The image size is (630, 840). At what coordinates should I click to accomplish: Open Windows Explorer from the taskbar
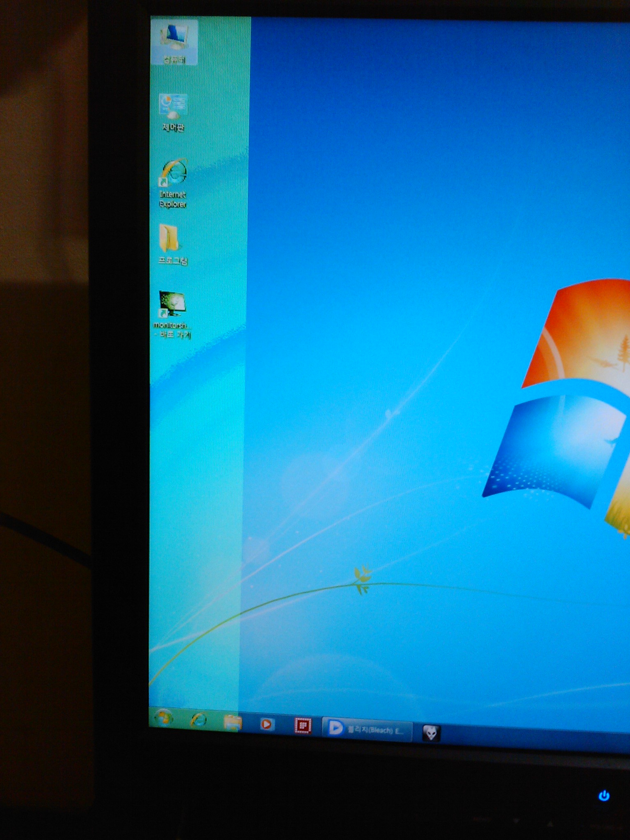[232, 723]
